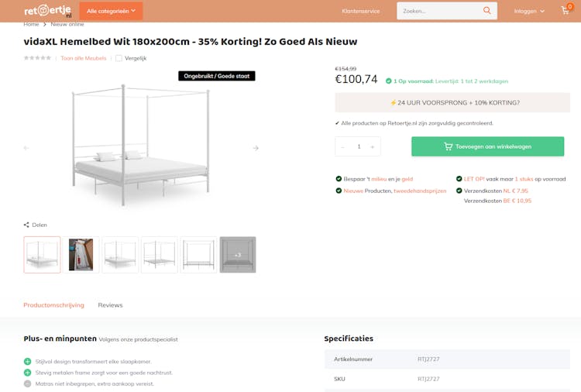Show next product image arrow
581x392 pixels.
(x=256, y=148)
